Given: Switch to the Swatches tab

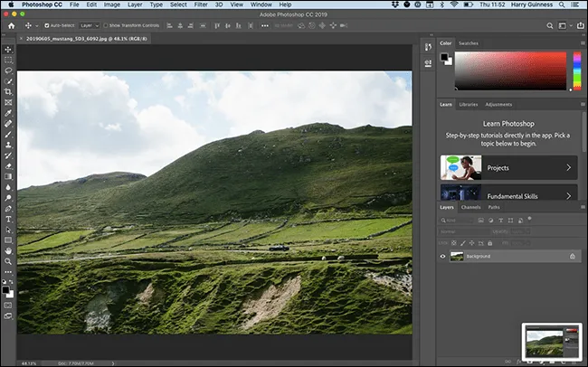Looking at the screenshot, I should 469,42.
